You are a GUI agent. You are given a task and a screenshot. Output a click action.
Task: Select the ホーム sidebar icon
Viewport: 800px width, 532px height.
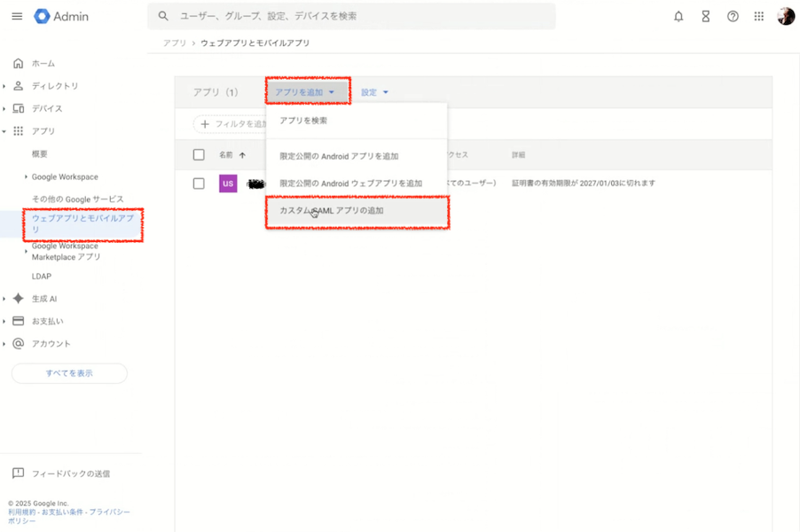18,63
